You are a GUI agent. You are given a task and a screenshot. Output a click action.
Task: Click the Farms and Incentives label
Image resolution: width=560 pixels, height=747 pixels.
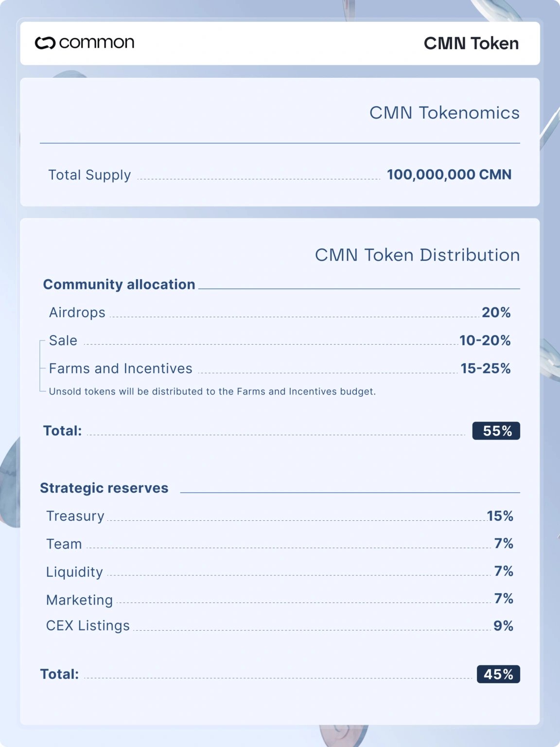point(121,369)
